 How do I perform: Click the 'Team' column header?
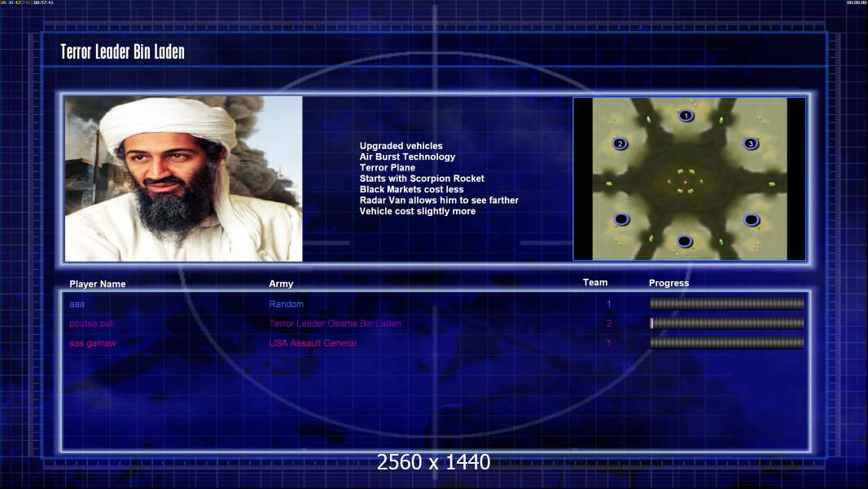coord(595,283)
